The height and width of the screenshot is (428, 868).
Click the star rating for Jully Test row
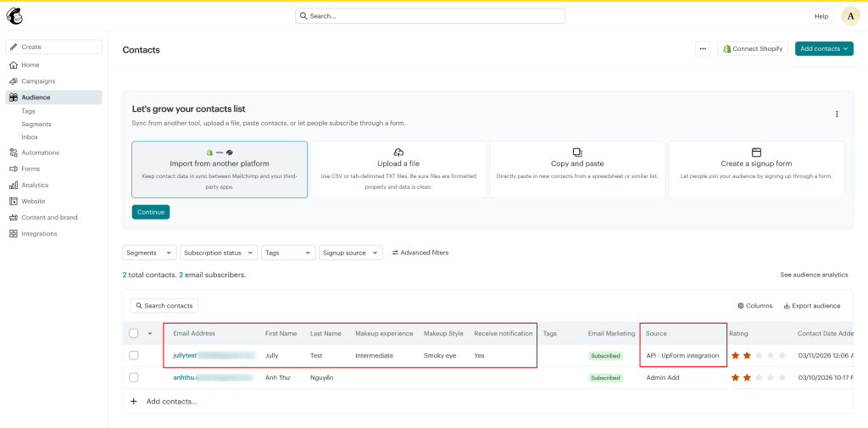point(759,355)
